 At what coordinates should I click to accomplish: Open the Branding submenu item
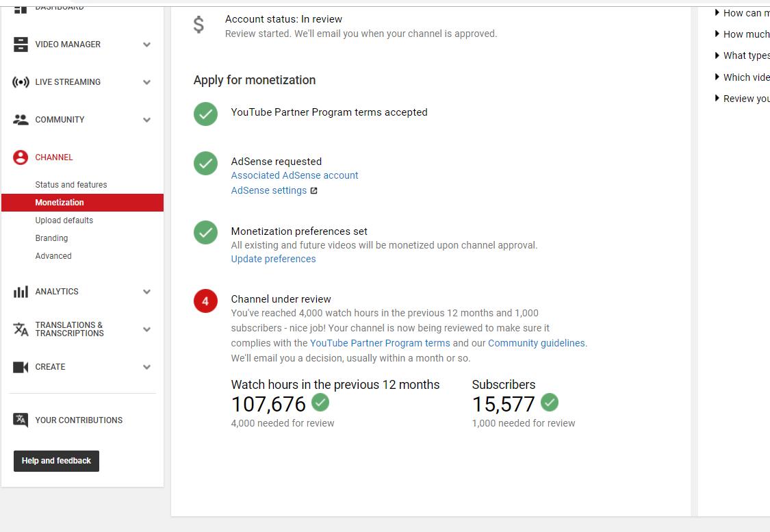tap(51, 238)
